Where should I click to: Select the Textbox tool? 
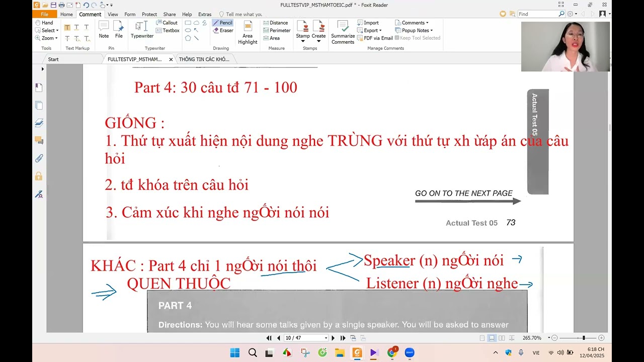(x=168, y=30)
